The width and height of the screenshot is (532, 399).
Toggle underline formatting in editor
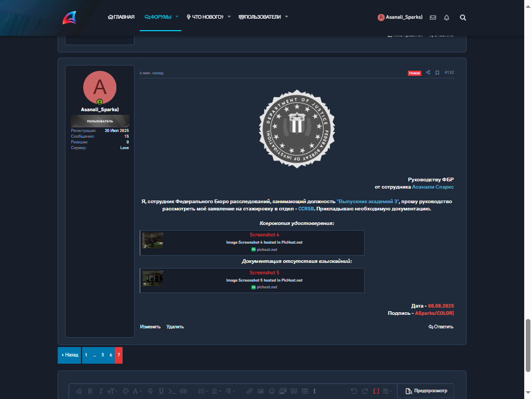161,391
